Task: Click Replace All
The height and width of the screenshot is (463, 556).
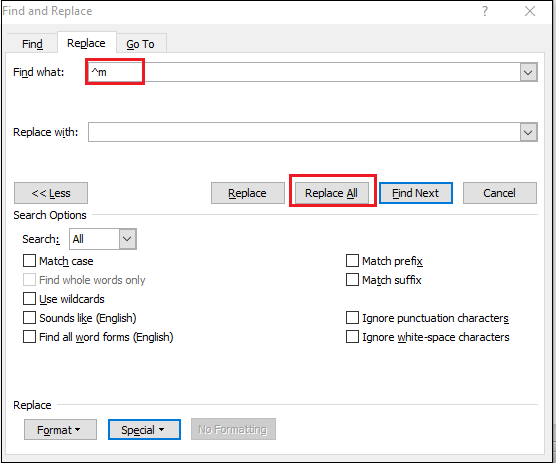Action: point(332,193)
